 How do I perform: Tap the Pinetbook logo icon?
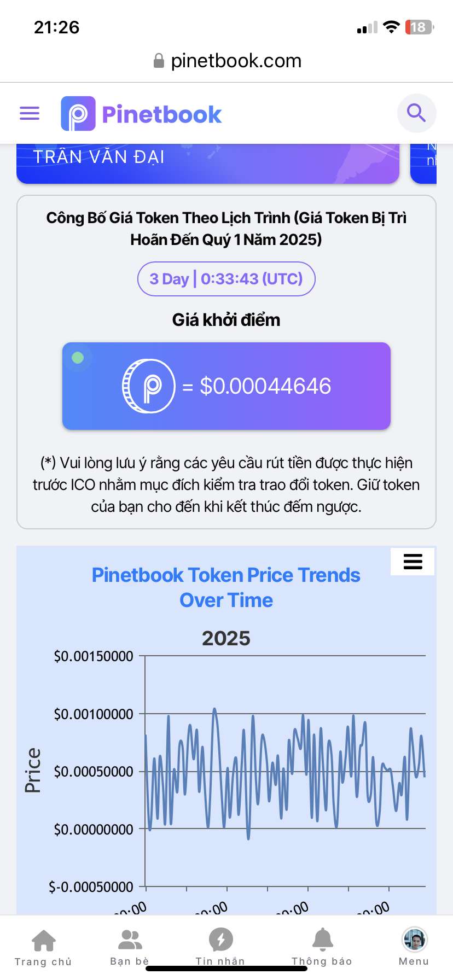[78, 114]
